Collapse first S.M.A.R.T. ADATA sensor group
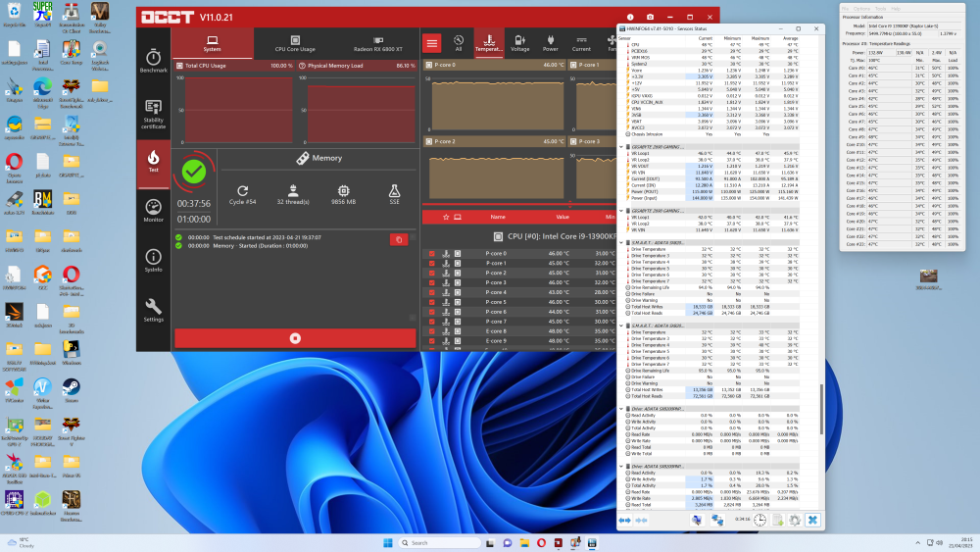 [622, 242]
